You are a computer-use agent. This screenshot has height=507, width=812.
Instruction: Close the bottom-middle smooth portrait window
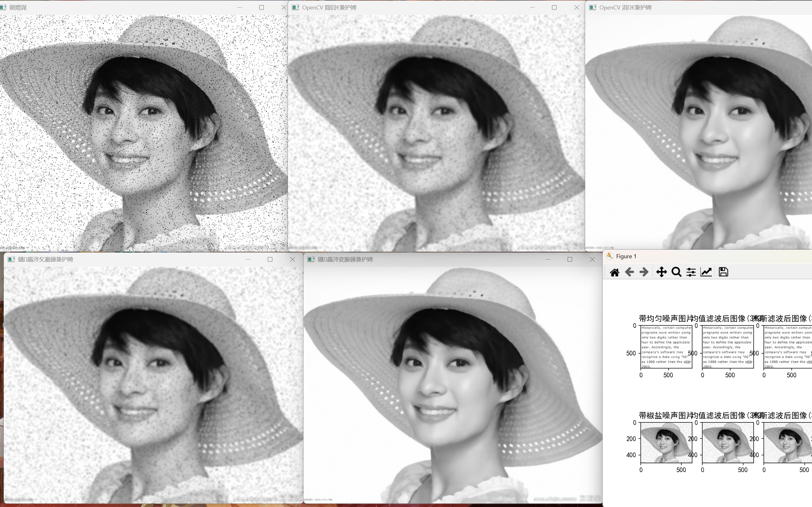[x=592, y=259]
